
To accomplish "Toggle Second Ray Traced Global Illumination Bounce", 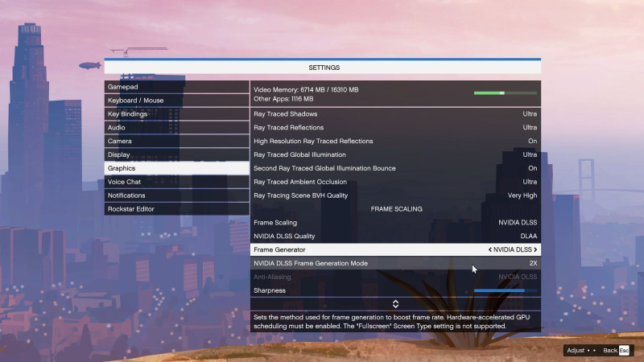I will click(x=395, y=168).
